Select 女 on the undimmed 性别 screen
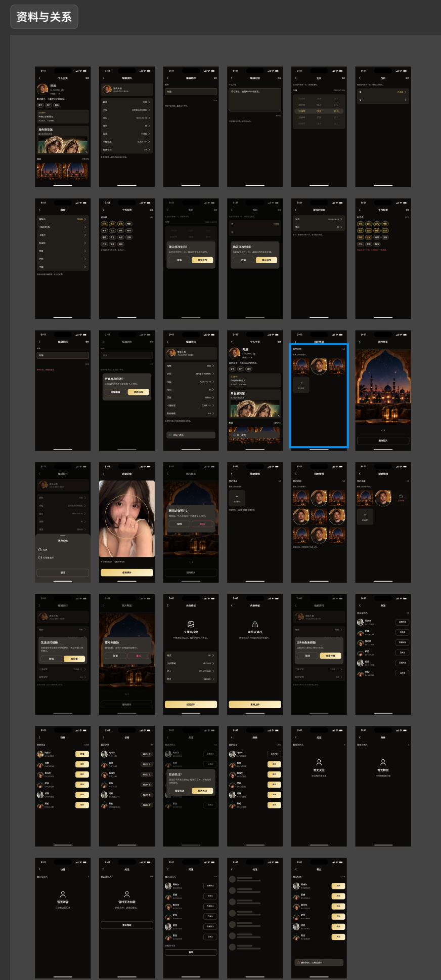The image size is (441, 980). point(383,100)
